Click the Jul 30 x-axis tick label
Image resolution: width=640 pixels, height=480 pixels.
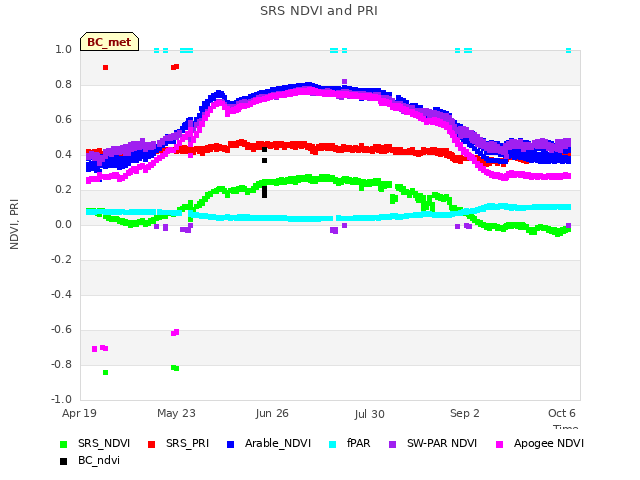click(369, 414)
